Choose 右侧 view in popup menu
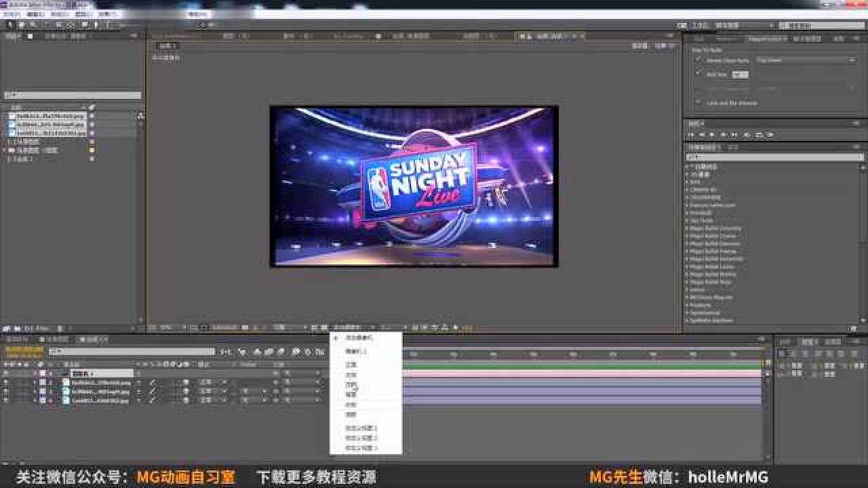868x488 pixels. tap(351, 405)
